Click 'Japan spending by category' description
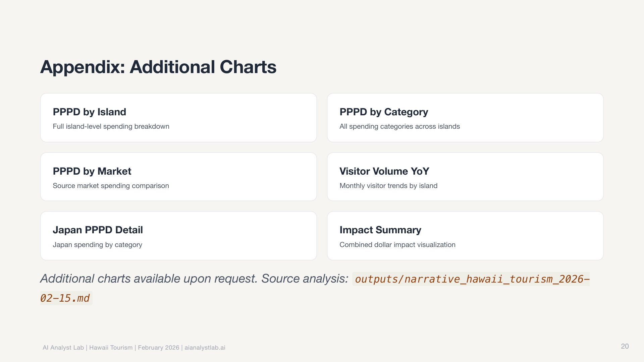Screen dimensions: 644x362 (97, 245)
